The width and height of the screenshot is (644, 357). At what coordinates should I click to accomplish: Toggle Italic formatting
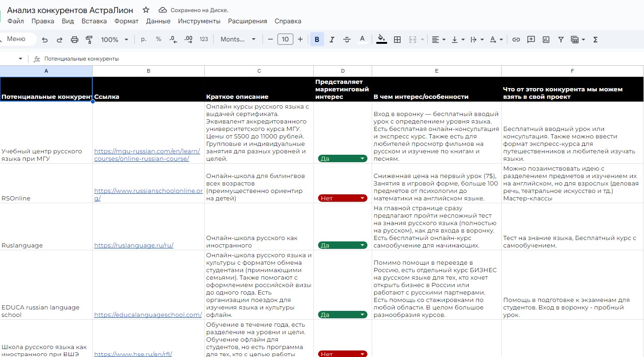[x=332, y=40]
